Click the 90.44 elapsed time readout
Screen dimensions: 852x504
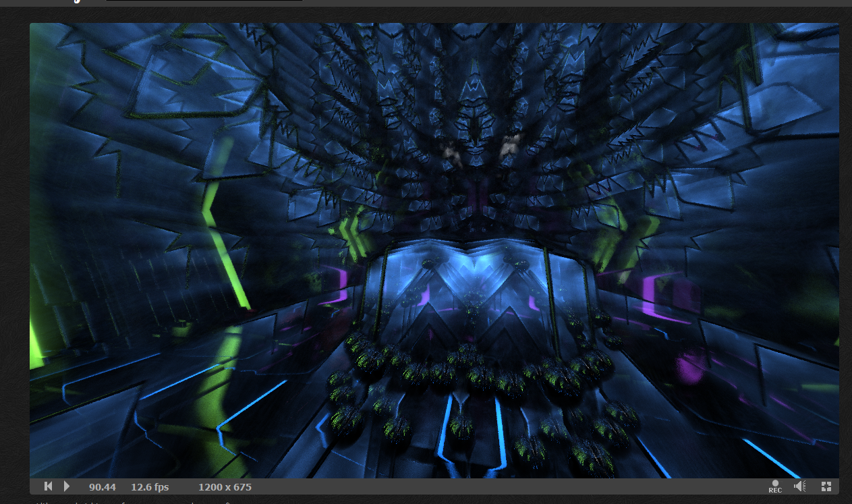coord(103,487)
